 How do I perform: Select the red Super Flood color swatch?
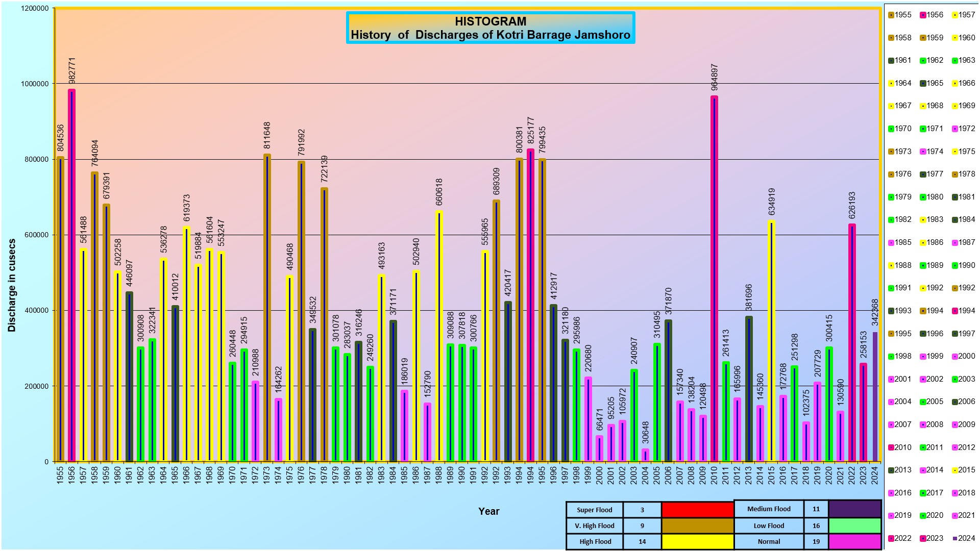click(697, 510)
